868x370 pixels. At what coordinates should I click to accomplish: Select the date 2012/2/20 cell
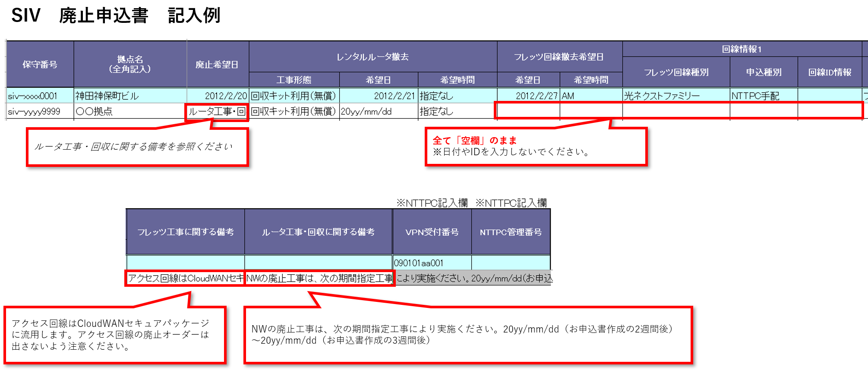218,96
